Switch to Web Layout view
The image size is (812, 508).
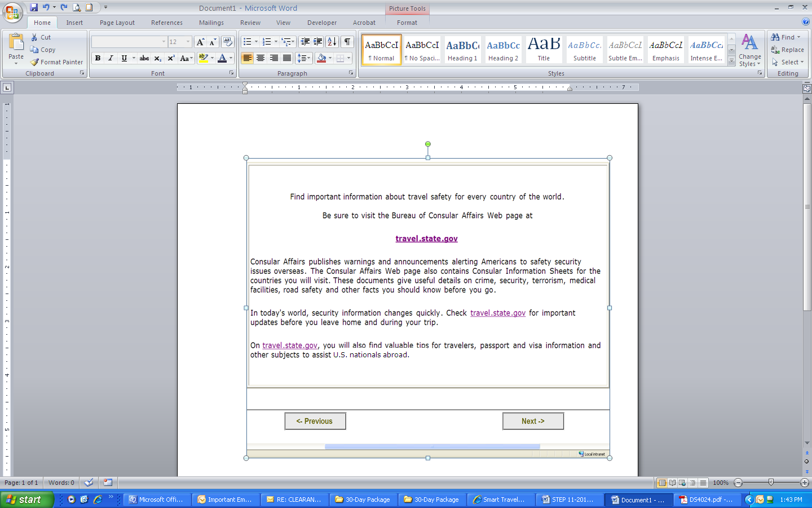click(682, 483)
